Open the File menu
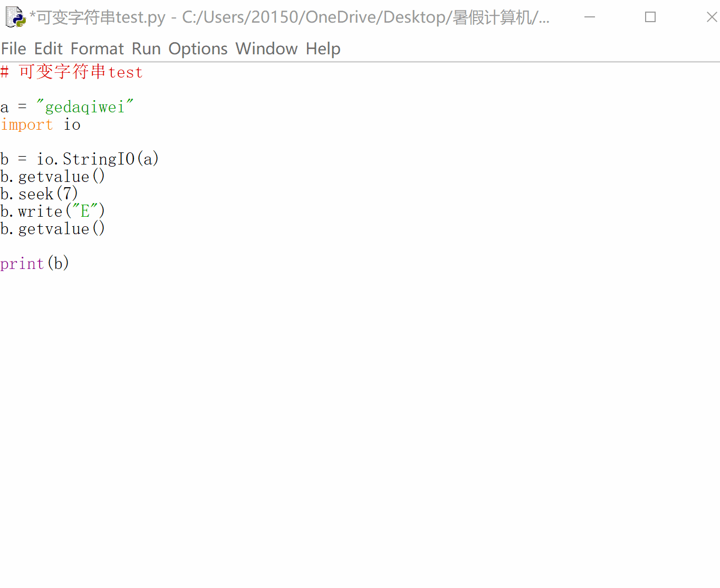Screen dimensions: 720x588 point(14,49)
